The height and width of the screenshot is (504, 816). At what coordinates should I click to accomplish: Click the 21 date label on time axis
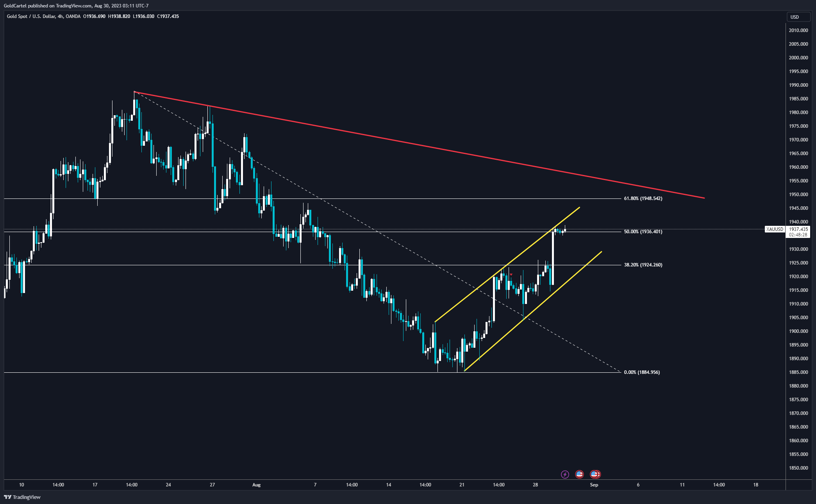point(462,485)
